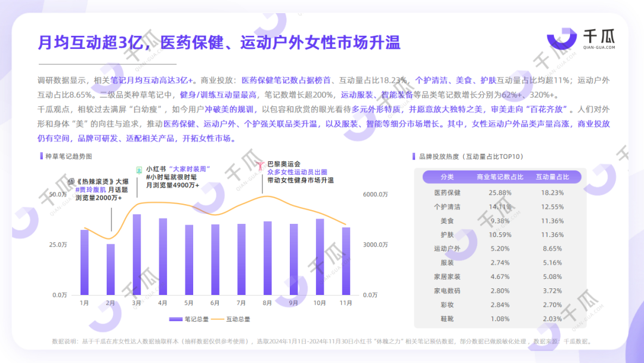Click the "大家时装周" purple annotation text
Viewport: 644px width, 363px height.
click(190, 169)
